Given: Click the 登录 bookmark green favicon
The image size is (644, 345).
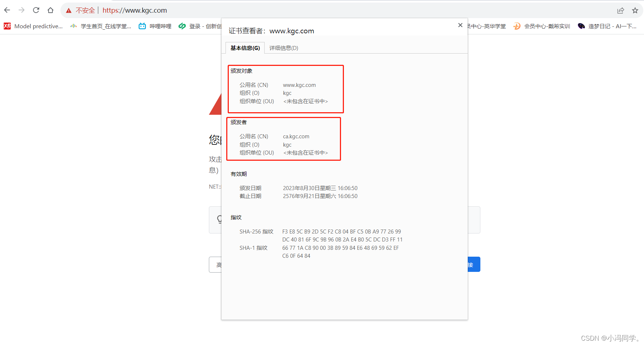Looking at the screenshot, I should coord(182,26).
